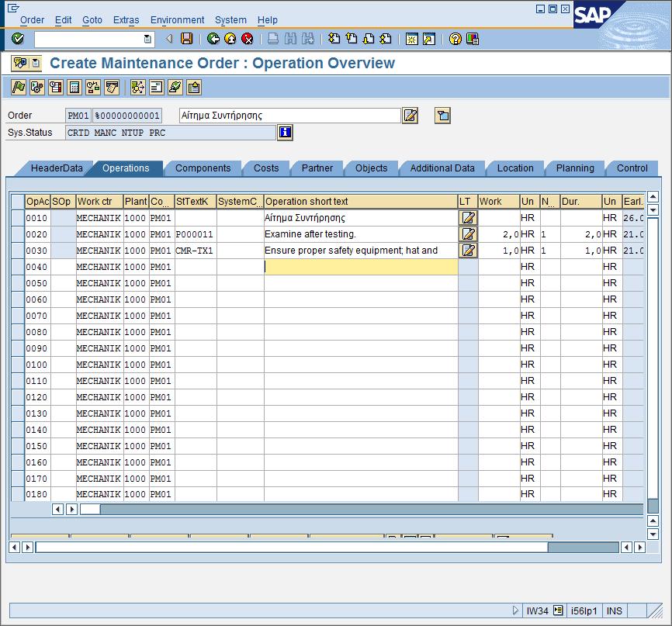This screenshot has width=672, height=626.
Task: Save the maintenance order with the disk icon
Action: coord(186,39)
